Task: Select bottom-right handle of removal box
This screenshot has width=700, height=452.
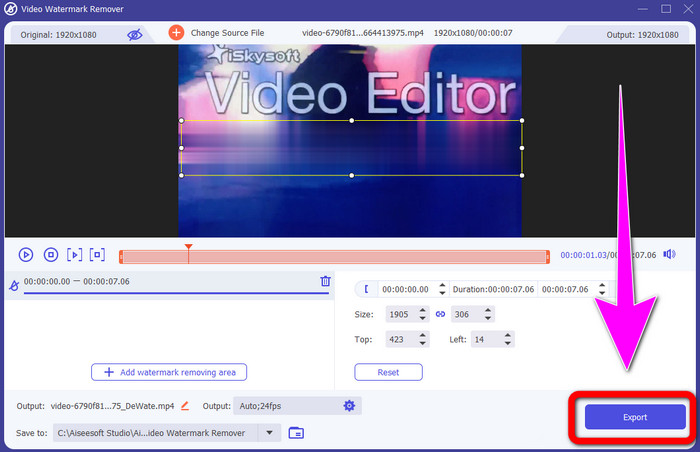Action: (x=522, y=175)
